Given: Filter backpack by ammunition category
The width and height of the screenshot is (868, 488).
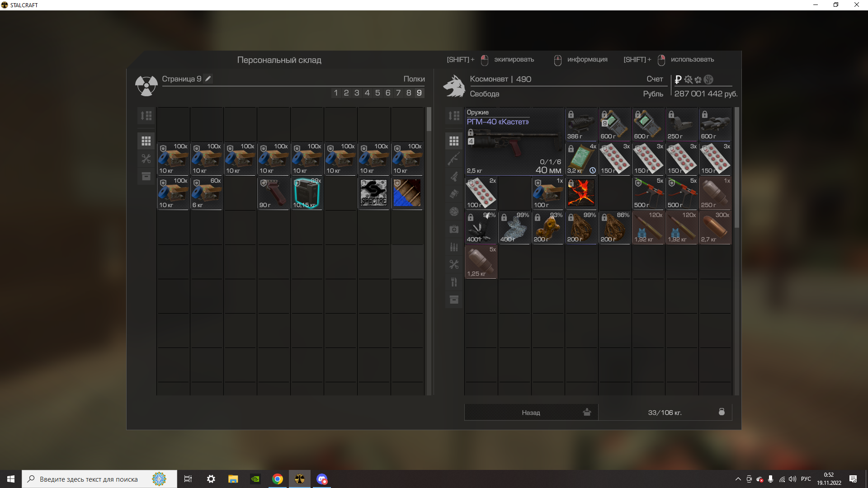Looking at the screenshot, I should click(x=454, y=247).
